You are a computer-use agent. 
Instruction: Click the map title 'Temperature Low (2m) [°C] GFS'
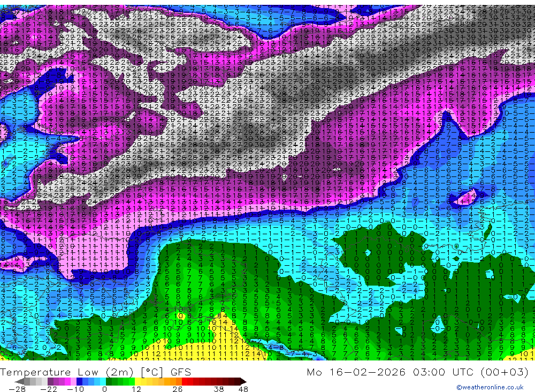pos(96,372)
